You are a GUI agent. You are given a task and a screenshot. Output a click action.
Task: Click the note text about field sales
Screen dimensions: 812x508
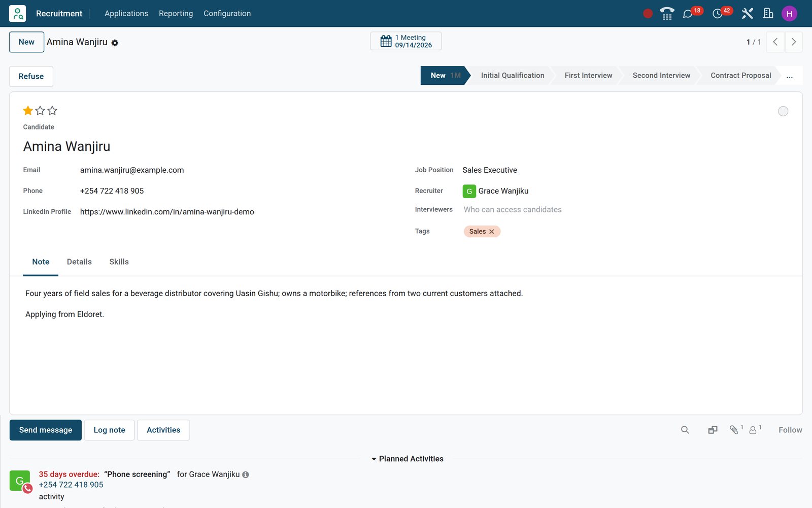point(274,294)
